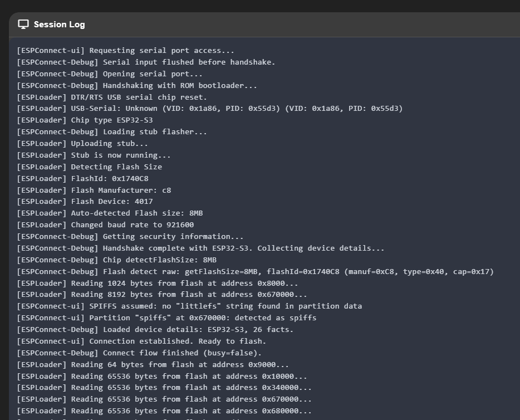The width and height of the screenshot is (520, 420).
Task: Select the "Connection established. Ready to flash." line
Action: [141, 341]
